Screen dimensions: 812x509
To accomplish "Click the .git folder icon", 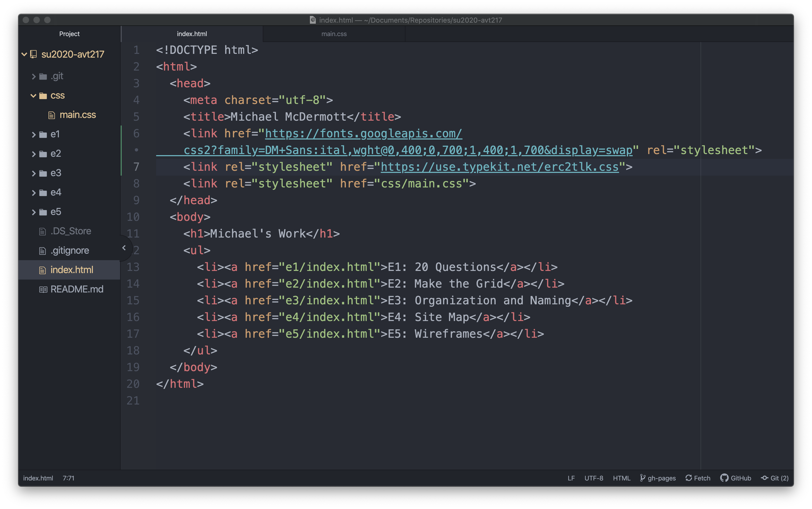I will [x=43, y=76].
